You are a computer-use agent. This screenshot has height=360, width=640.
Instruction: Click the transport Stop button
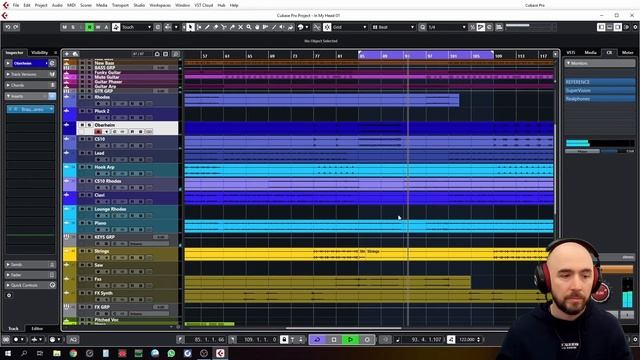pos(334,340)
